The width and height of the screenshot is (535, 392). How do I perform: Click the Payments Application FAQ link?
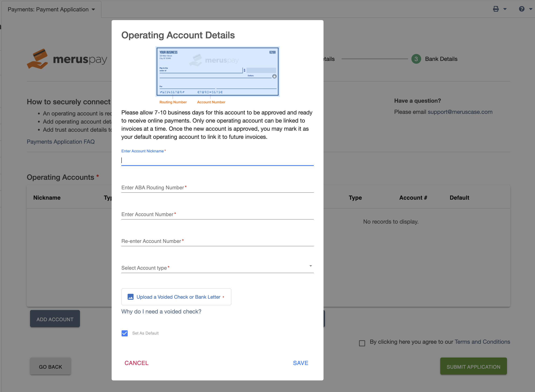click(61, 142)
